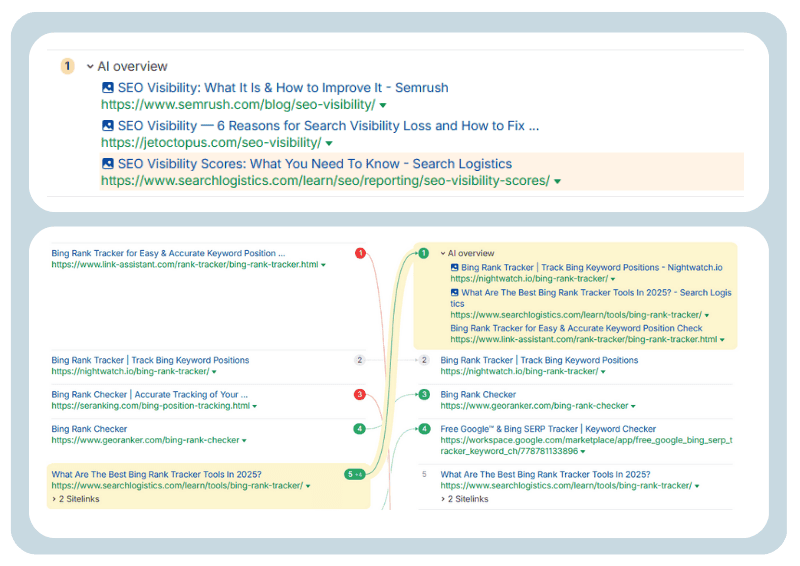Image resolution: width=800 pixels, height=566 pixels.
Task: Open dropdown arrow after seo-visibility-scores URL
Action: 558,182
